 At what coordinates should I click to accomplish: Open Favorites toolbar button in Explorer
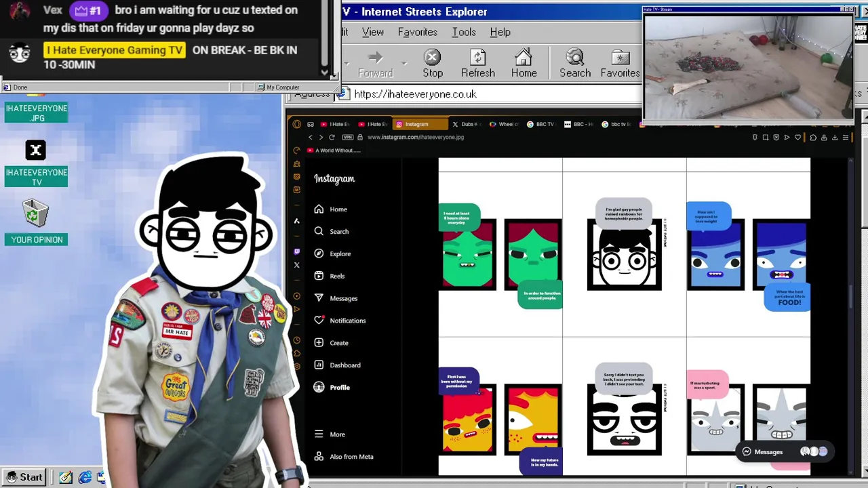(620, 64)
